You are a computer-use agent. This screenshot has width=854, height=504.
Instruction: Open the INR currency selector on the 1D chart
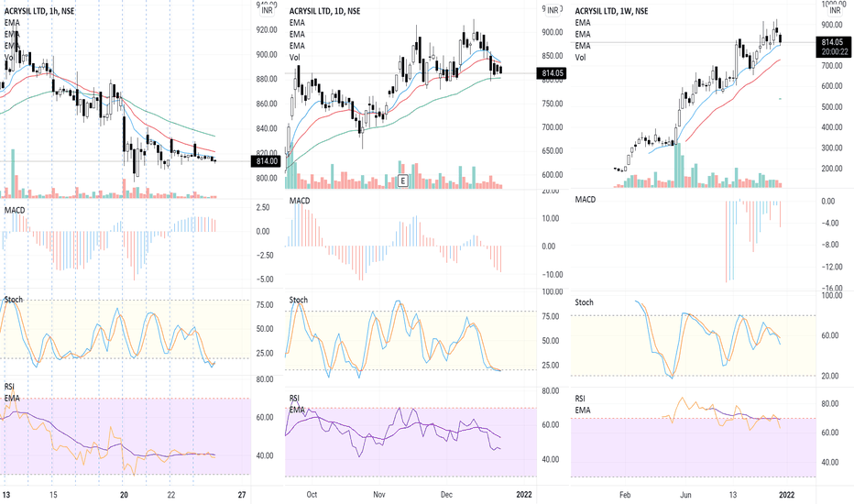click(x=553, y=10)
